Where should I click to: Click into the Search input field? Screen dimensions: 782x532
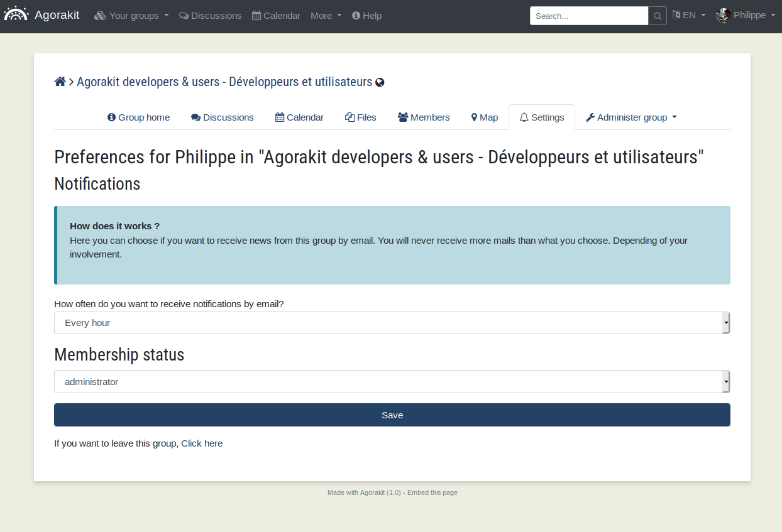click(x=588, y=16)
